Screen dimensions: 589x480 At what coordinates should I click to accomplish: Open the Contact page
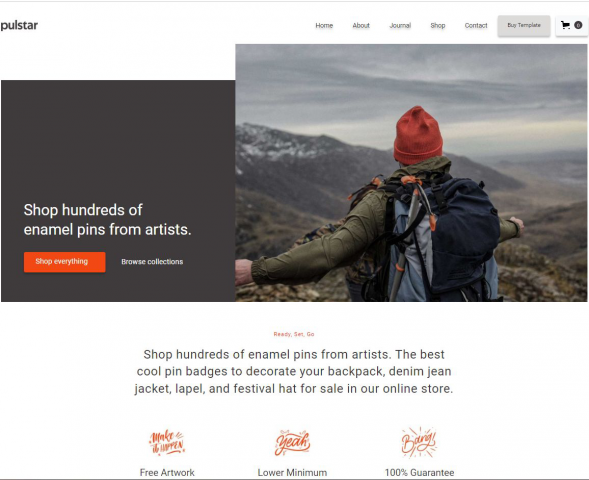point(476,26)
